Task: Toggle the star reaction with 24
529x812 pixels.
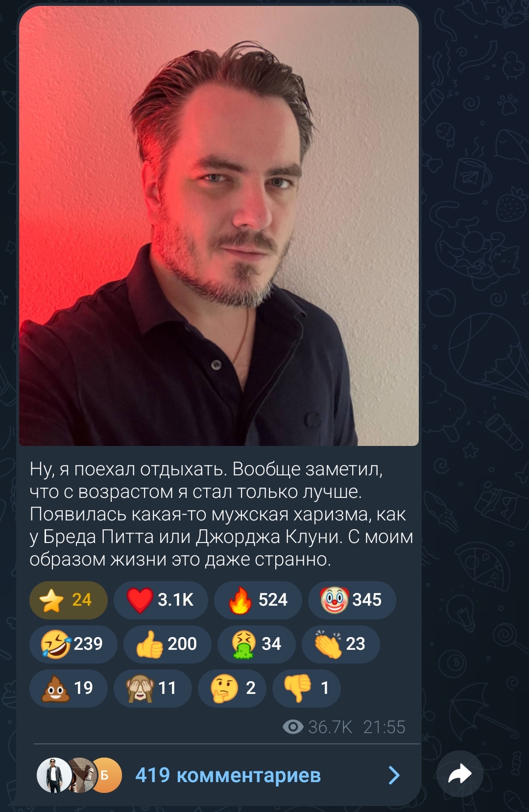Action: [68, 600]
